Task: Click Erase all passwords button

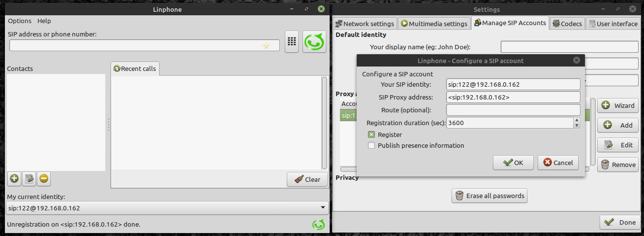Action: (x=489, y=196)
